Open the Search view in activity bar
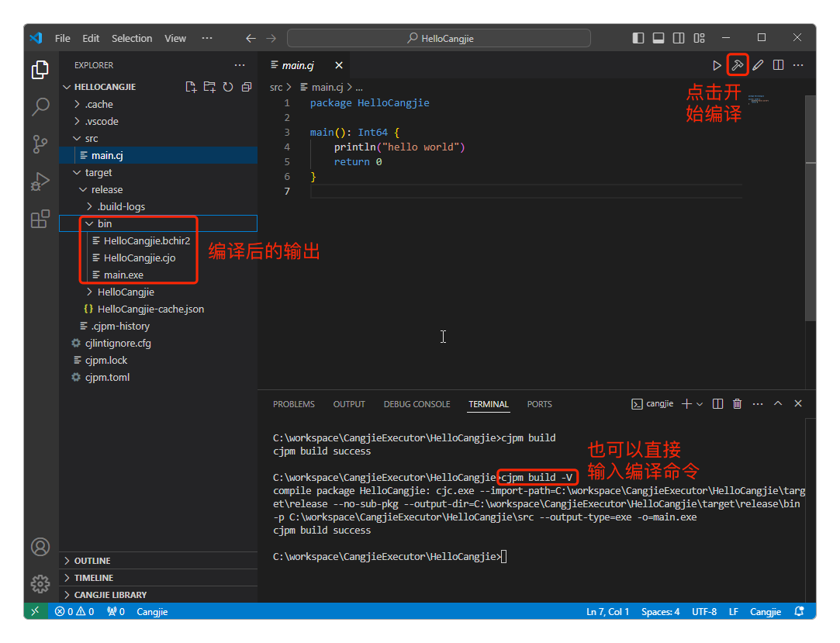 40,106
